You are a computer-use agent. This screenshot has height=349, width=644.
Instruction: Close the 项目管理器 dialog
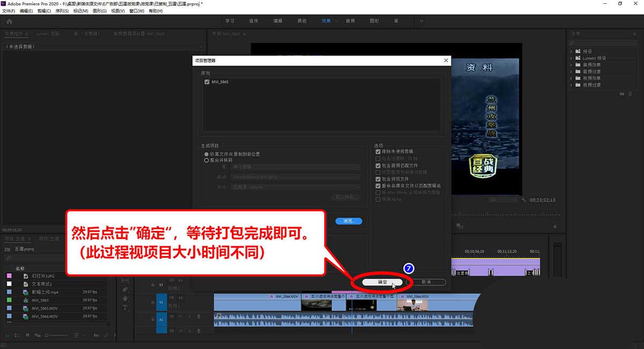[x=446, y=61]
